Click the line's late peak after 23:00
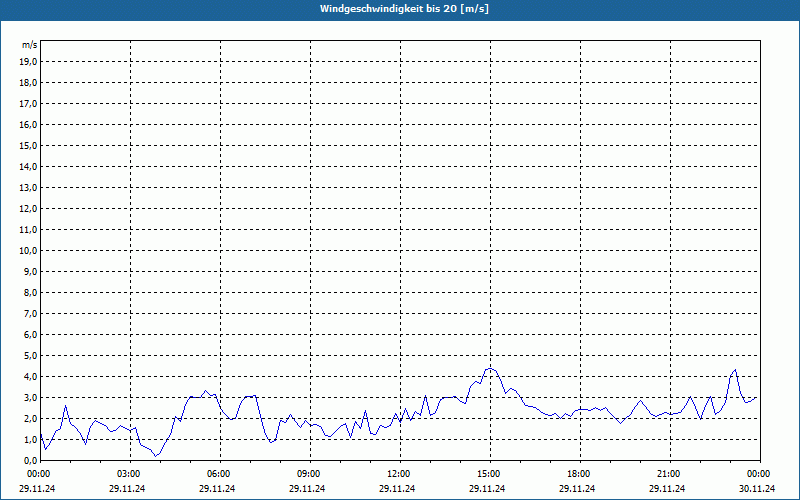The image size is (800, 500). click(x=736, y=370)
